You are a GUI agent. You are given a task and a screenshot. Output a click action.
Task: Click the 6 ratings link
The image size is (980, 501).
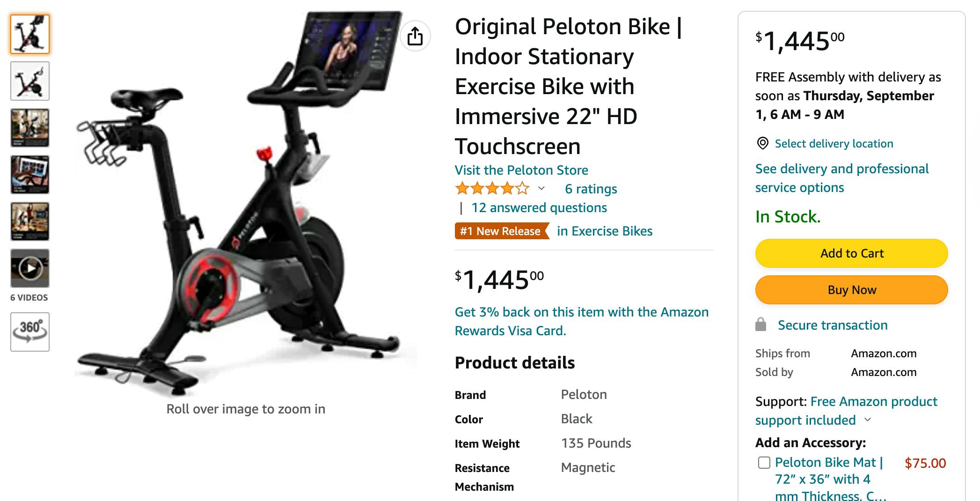click(x=591, y=189)
